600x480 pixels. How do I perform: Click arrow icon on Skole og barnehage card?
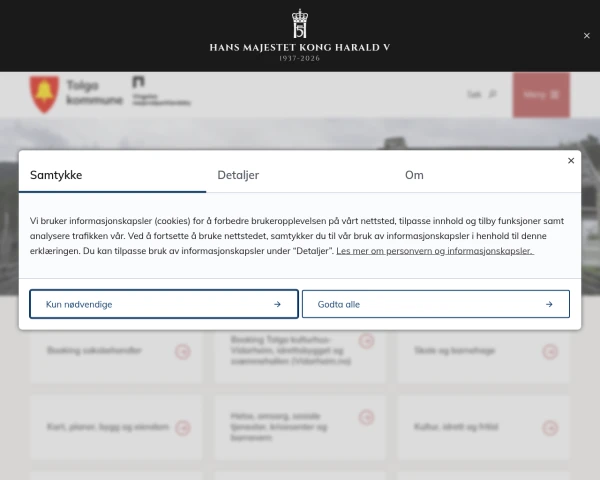[550, 351]
